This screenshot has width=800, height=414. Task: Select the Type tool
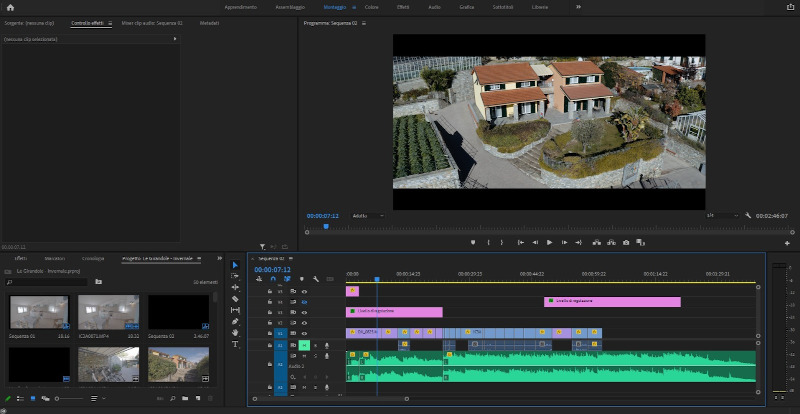235,344
